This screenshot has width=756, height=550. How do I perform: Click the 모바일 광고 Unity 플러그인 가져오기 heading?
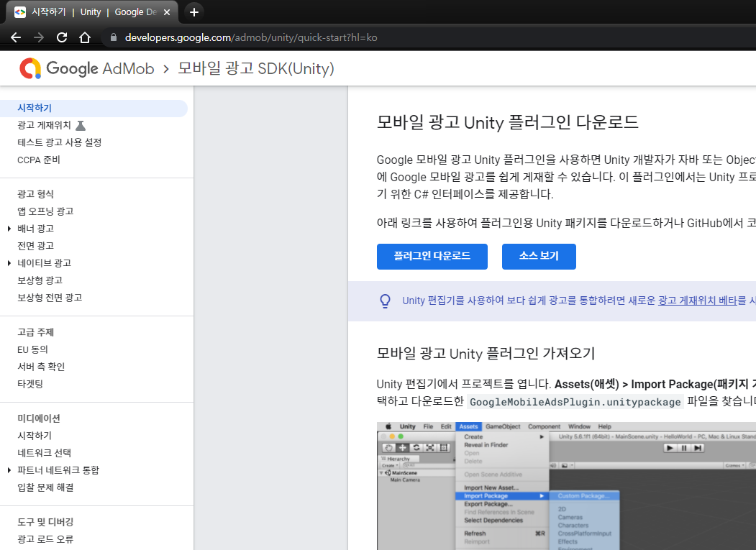486,354
